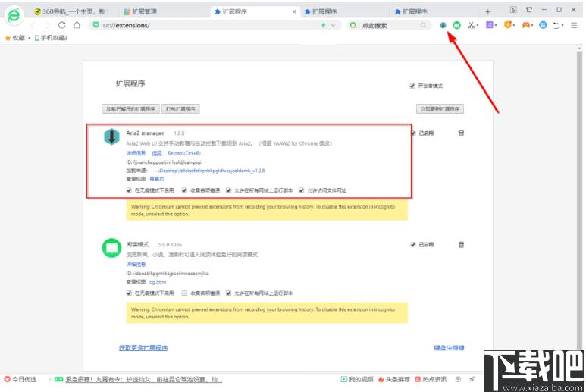
Task: Expand the game controller icon dropdown
Action: click(532, 26)
